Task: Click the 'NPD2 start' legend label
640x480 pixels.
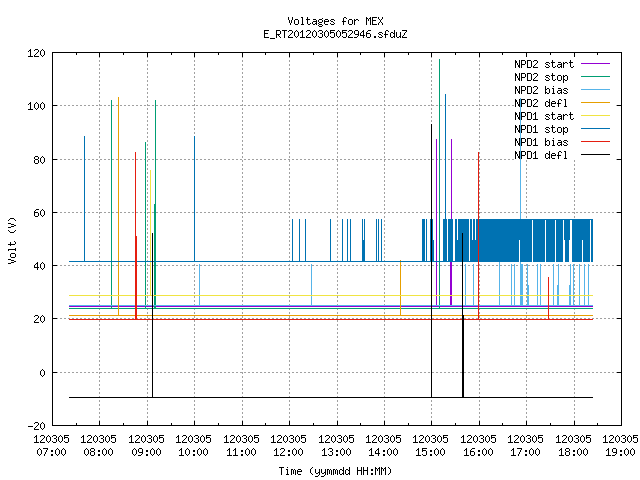Action: [544, 64]
